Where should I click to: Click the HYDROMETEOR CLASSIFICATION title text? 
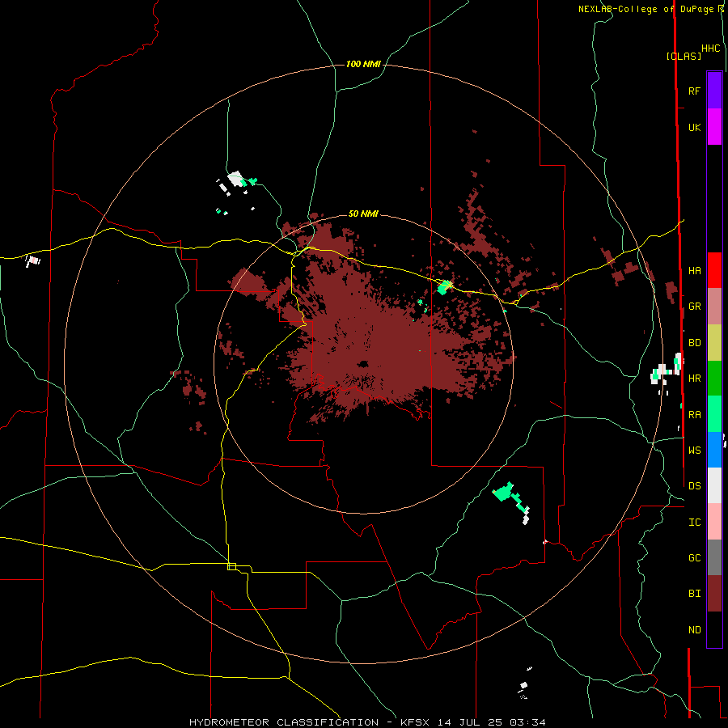[284, 722]
